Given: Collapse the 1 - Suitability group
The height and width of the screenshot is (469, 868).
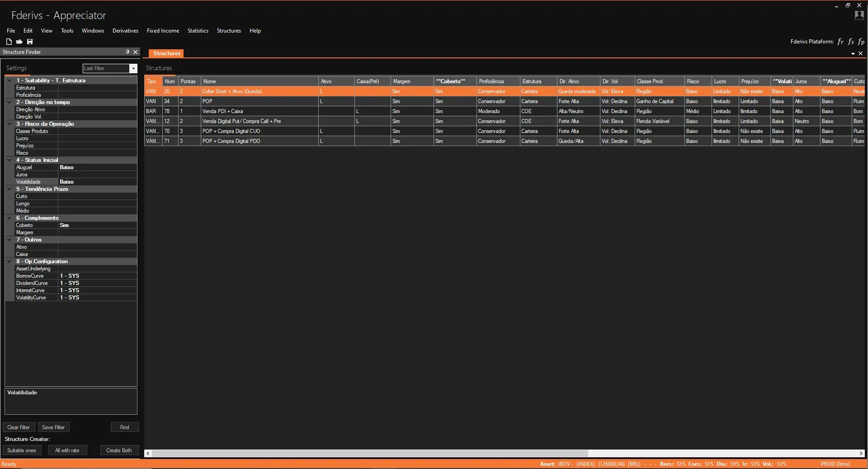Looking at the screenshot, I should pos(9,81).
